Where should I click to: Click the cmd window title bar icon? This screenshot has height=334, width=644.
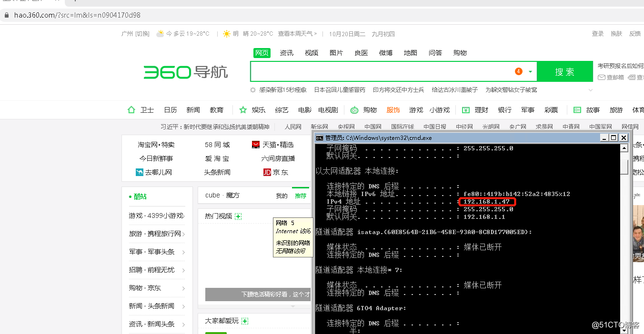click(320, 138)
